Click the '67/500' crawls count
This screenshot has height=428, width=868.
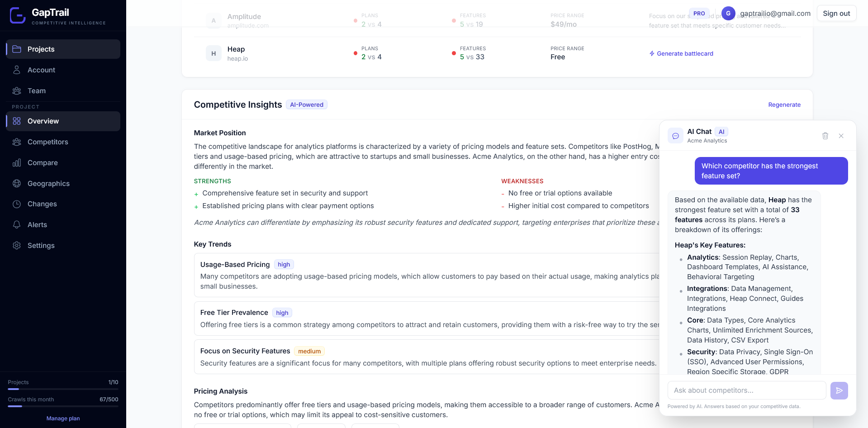click(109, 399)
